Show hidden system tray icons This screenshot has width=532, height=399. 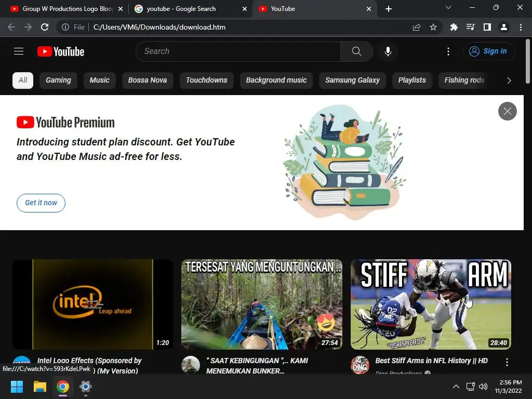(x=456, y=387)
